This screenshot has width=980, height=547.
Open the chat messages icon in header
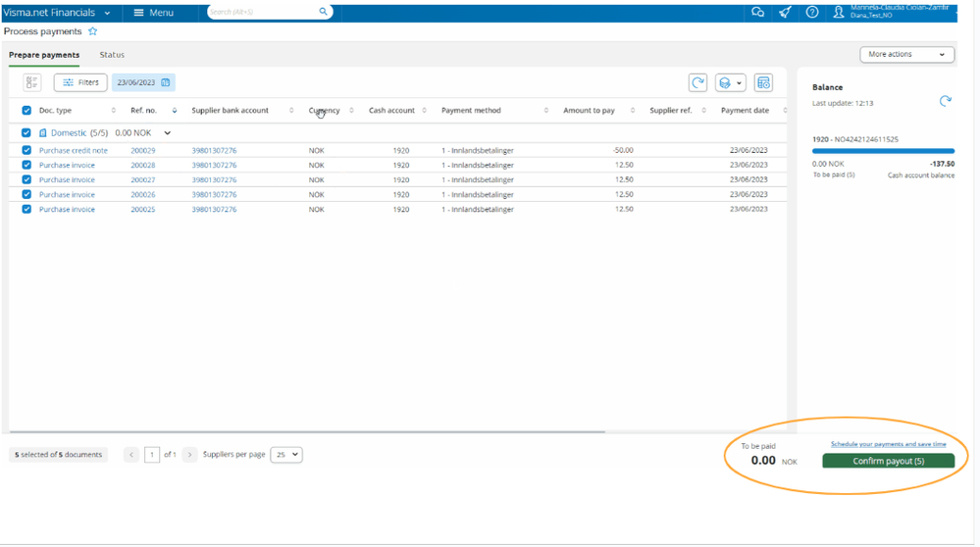757,13
